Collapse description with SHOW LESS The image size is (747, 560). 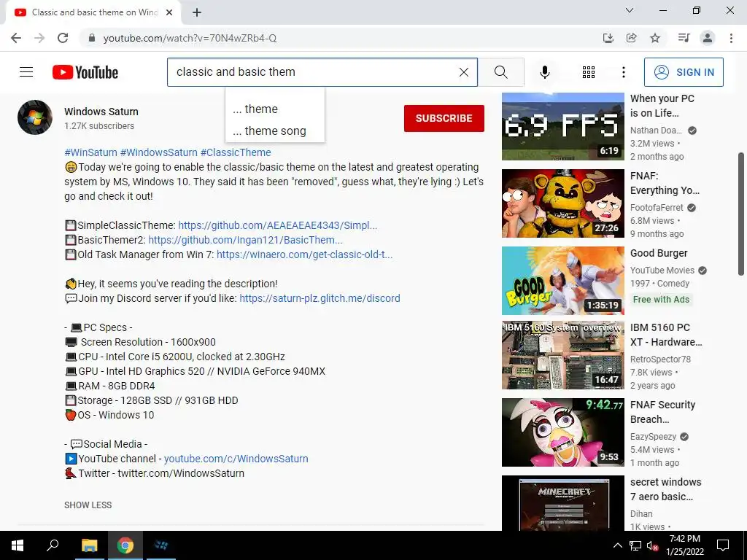point(88,505)
